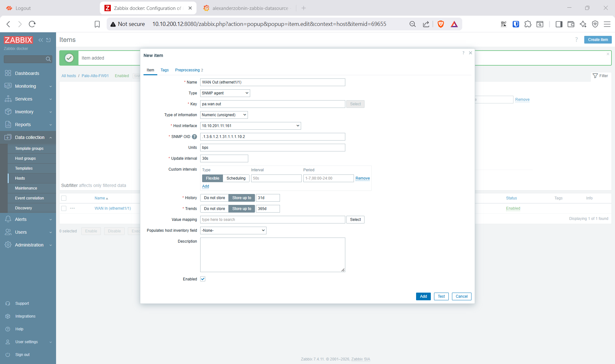Click the Value mapping search field
This screenshot has width=615, height=364.
pyautogui.click(x=273, y=220)
